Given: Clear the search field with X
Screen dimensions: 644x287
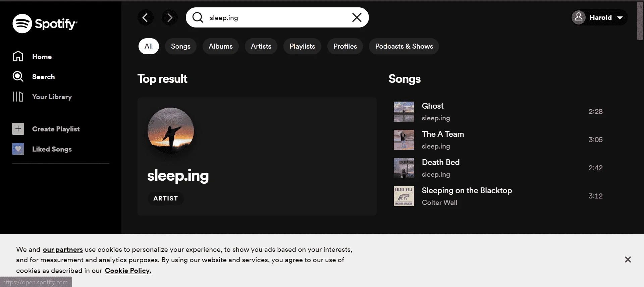Looking at the screenshot, I should click(357, 17).
